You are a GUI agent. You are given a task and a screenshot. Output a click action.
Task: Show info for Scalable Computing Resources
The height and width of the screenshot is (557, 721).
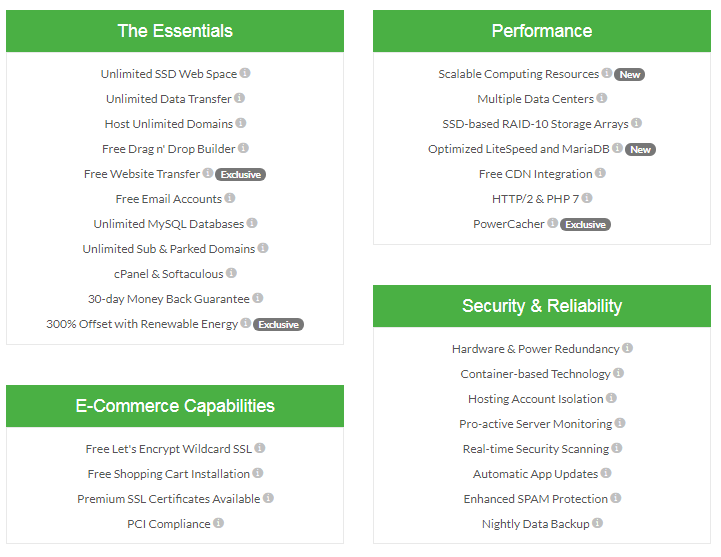pyautogui.click(x=607, y=73)
